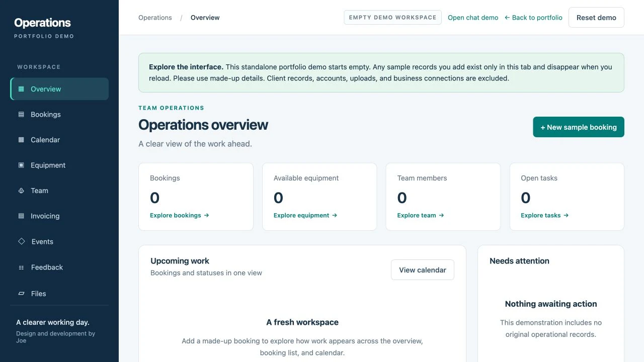Open chat demo link
644x362 pixels.
click(473, 18)
